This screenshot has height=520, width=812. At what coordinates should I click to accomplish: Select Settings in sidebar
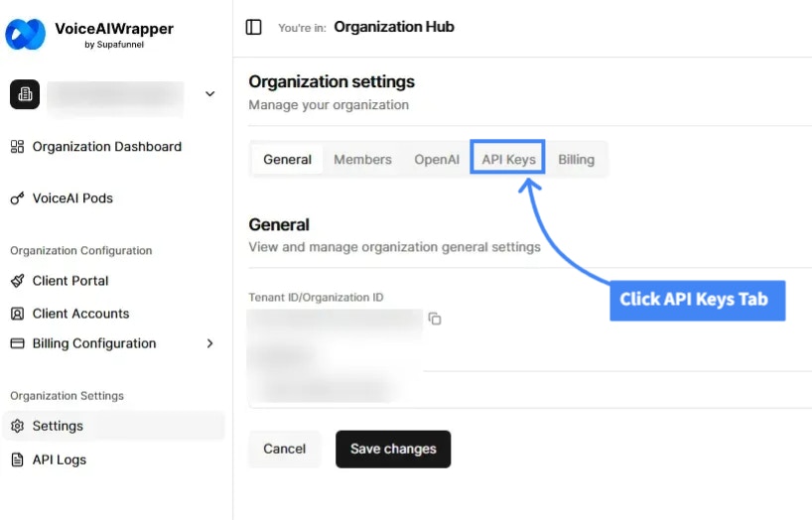[113, 426]
